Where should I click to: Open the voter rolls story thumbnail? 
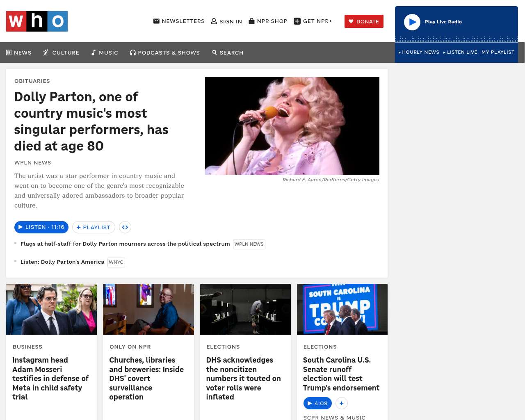click(245, 309)
